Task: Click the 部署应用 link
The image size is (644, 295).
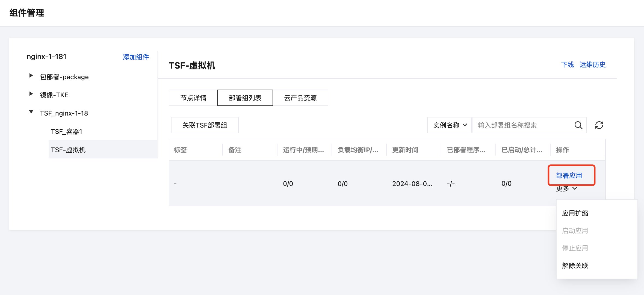Action: click(x=569, y=175)
